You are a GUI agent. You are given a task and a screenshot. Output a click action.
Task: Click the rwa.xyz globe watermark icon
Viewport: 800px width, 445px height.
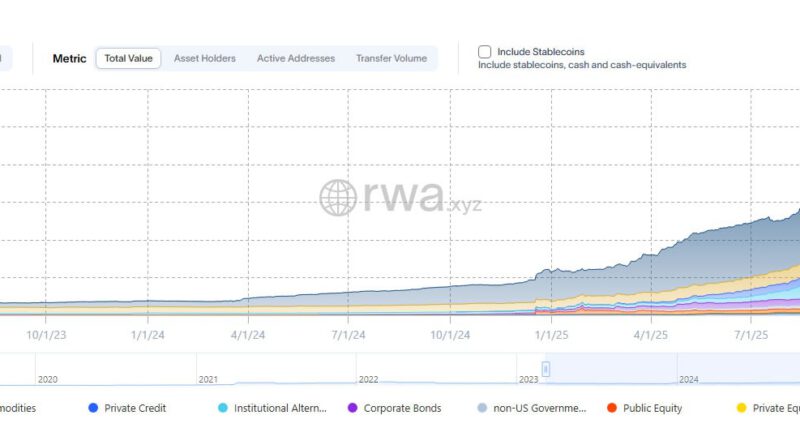[x=338, y=198]
